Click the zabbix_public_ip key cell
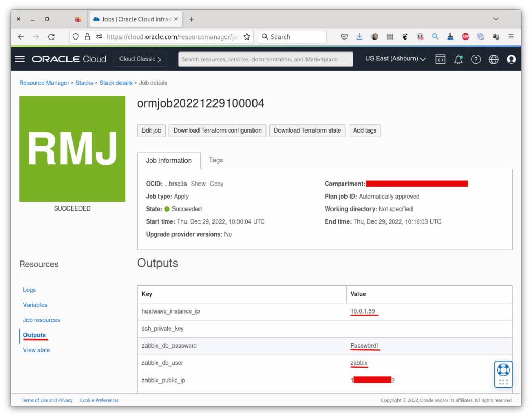 163,381
